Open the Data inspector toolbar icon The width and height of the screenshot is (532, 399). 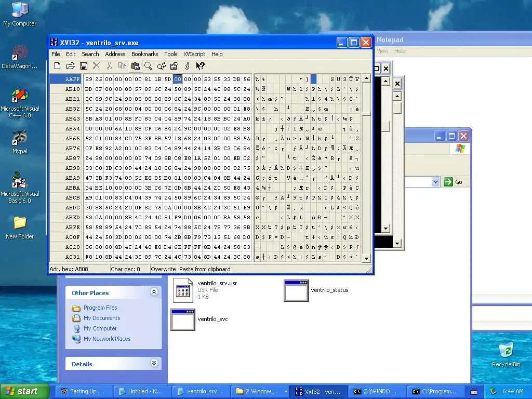click(174, 66)
